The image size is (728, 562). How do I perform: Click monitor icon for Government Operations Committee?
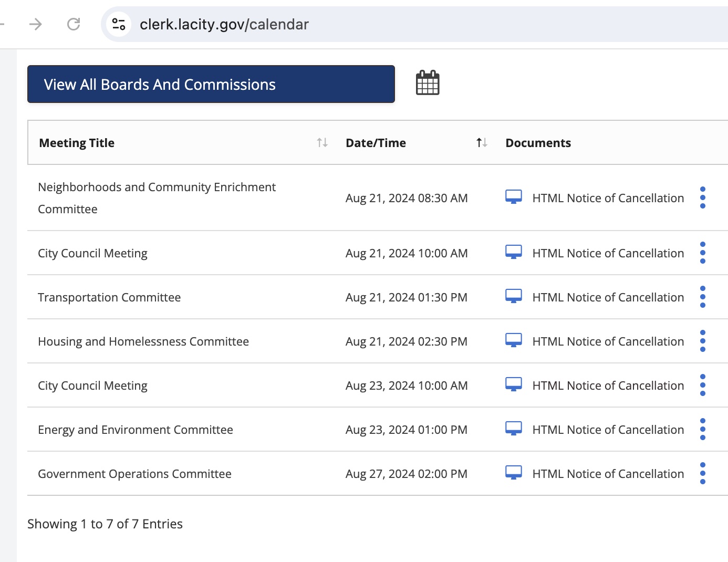tap(513, 473)
